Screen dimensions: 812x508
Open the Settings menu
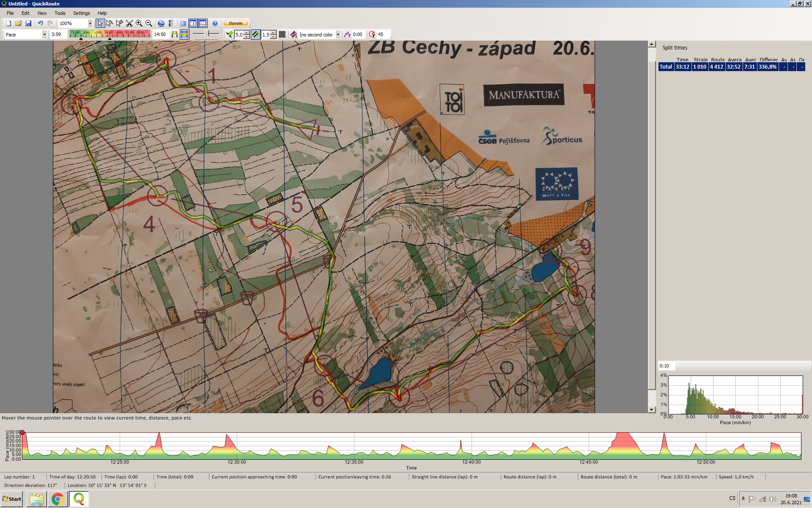[81, 13]
